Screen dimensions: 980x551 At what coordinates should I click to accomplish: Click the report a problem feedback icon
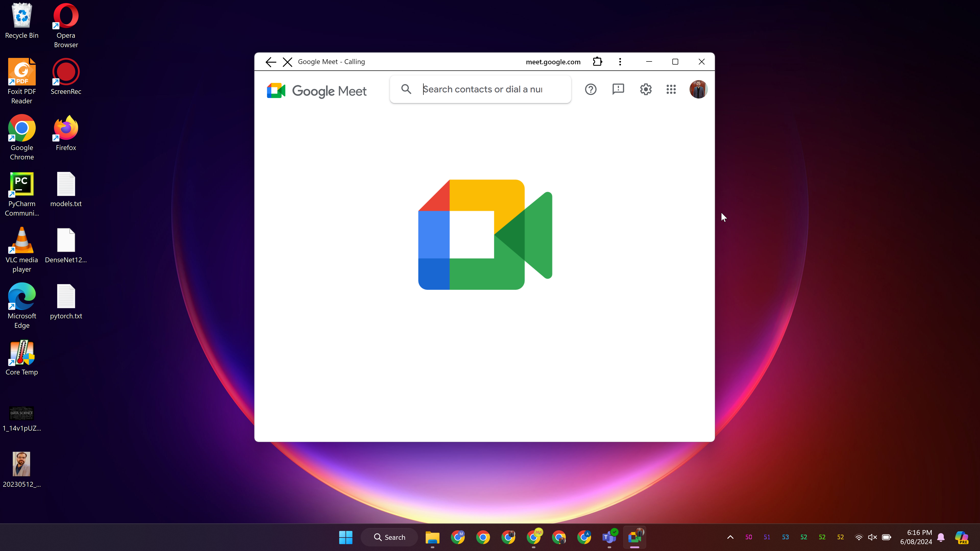coord(618,89)
